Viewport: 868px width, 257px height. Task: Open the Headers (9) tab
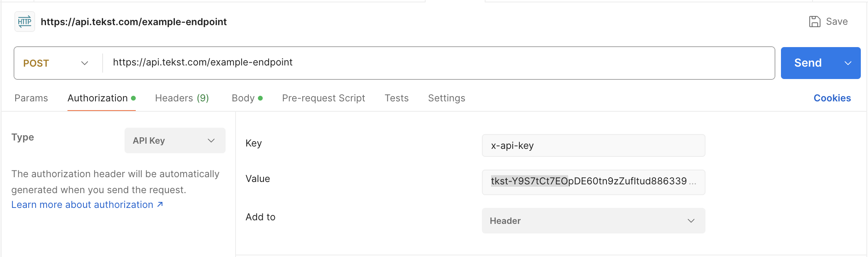tap(182, 98)
